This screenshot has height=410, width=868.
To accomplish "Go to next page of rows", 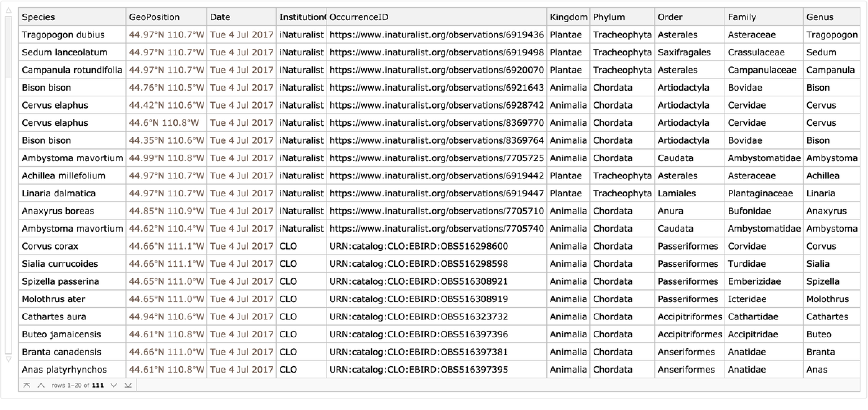I will tap(114, 385).
